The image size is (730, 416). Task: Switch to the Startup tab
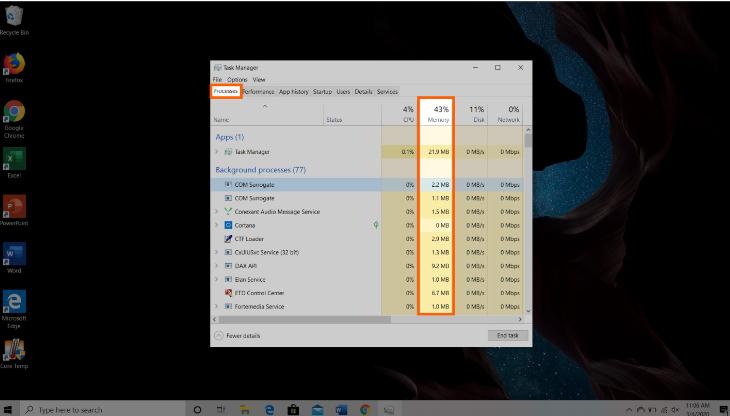click(x=322, y=92)
